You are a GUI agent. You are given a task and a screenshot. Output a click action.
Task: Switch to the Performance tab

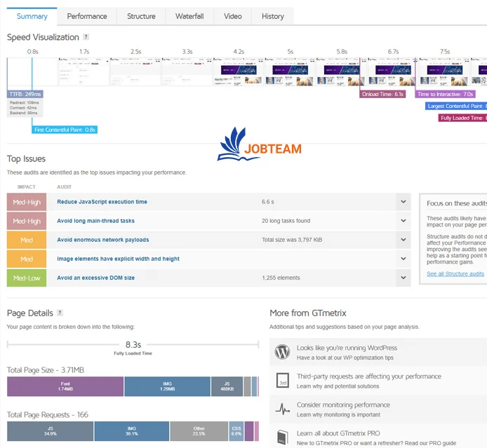(87, 16)
